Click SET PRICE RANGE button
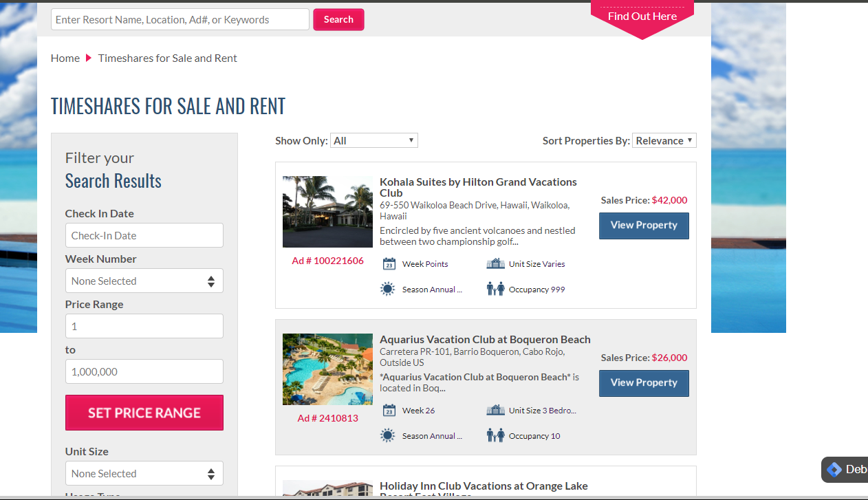 [x=144, y=413]
